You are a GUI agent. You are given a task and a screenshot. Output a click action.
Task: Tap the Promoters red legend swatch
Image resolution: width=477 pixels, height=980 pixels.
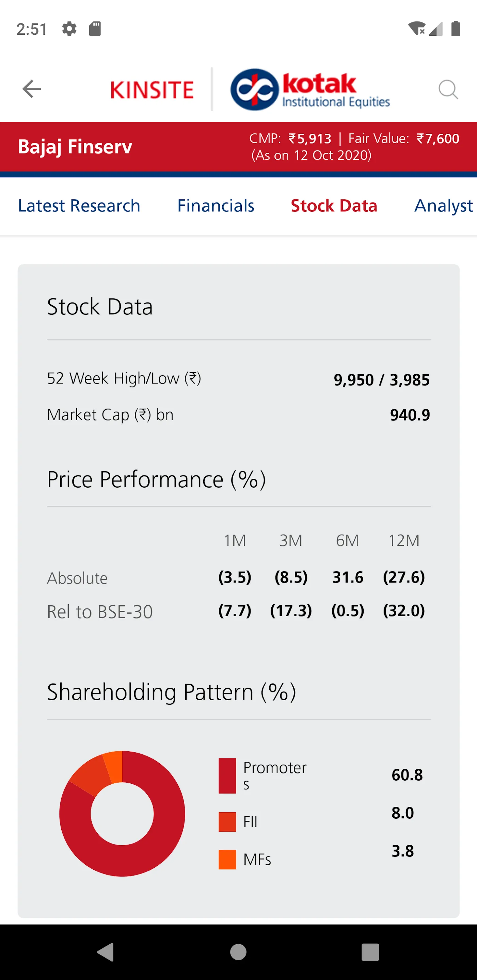[227, 776]
